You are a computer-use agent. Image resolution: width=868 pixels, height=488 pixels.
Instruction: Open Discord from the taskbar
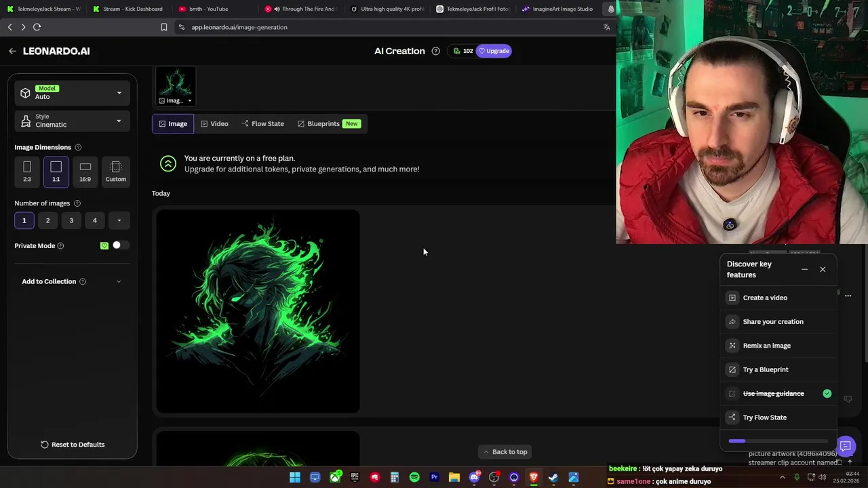point(474,478)
